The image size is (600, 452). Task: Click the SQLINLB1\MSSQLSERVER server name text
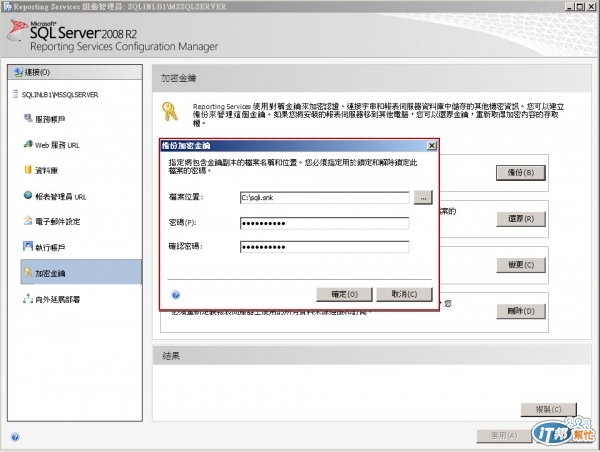[x=60, y=95]
